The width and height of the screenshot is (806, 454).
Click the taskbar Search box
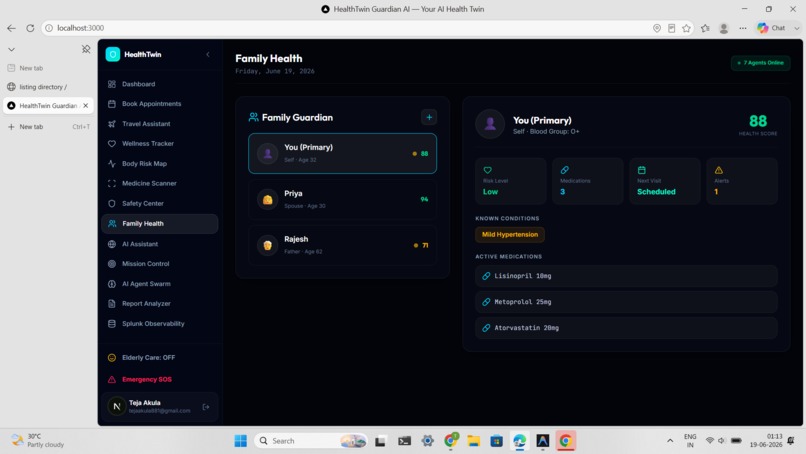pos(311,441)
